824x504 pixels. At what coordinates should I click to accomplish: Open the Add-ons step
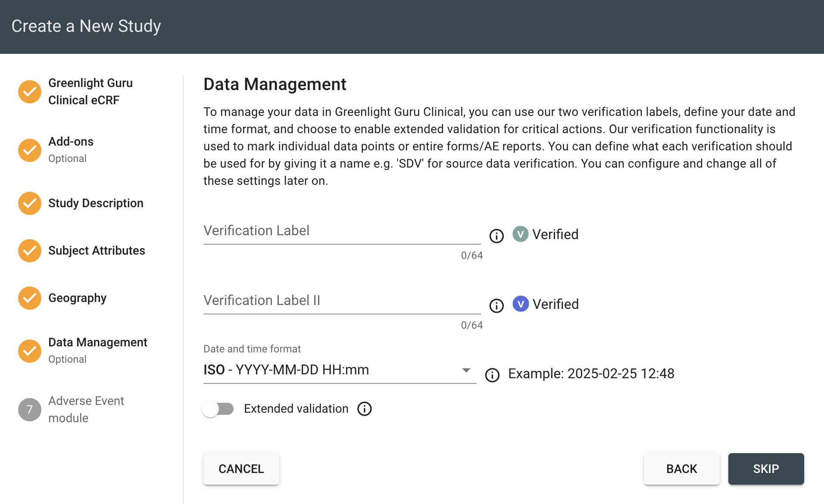[71, 142]
